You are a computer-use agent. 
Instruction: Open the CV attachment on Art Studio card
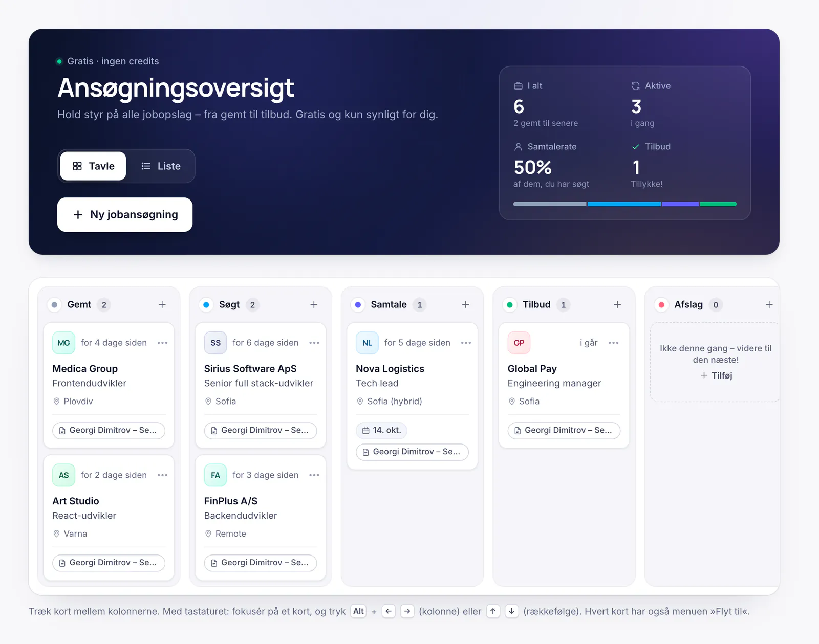[109, 563]
